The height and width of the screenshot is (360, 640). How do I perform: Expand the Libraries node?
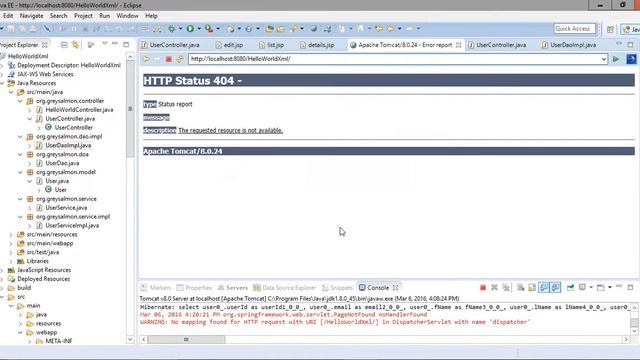point(11,261)
